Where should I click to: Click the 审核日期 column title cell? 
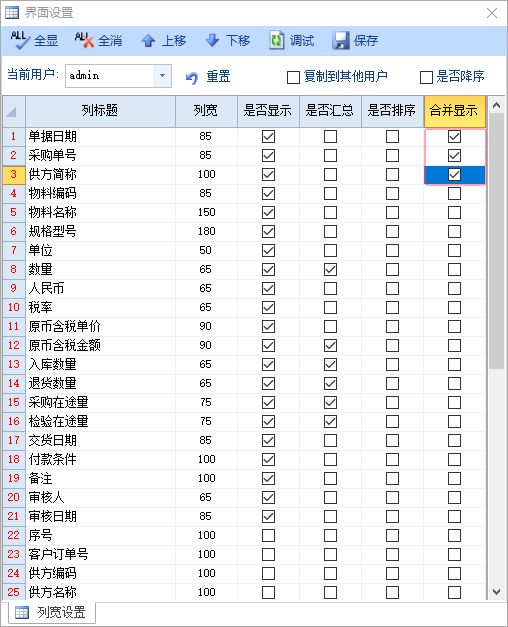(100, 516)
